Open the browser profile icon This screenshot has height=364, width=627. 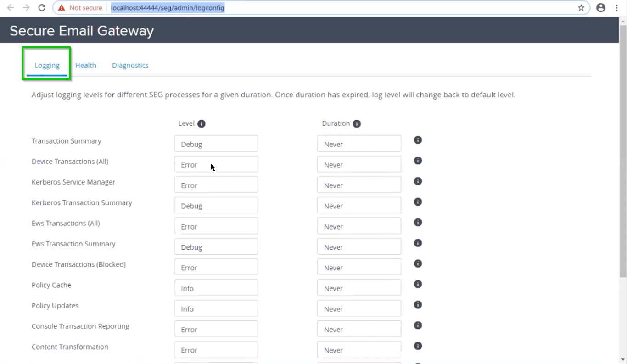(x=600, y=7)
